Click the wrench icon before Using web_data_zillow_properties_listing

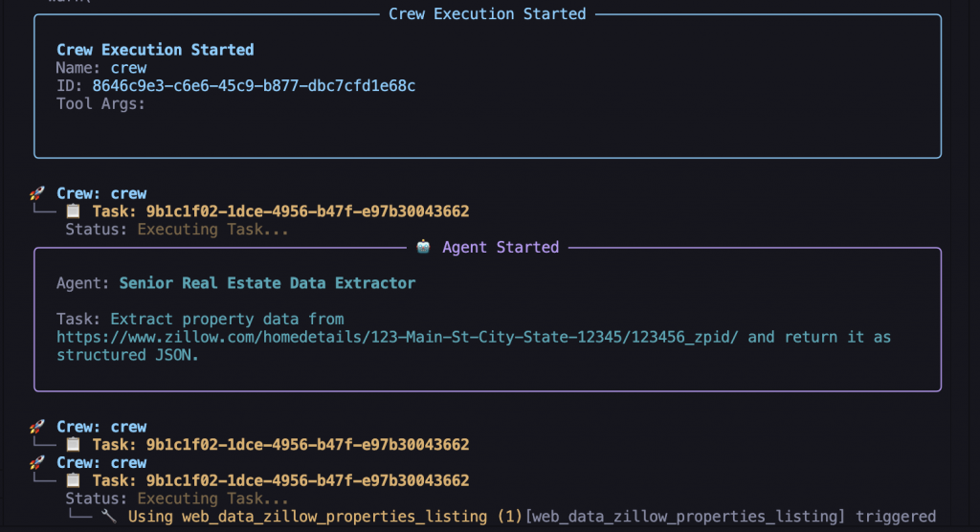click(108, 517)
